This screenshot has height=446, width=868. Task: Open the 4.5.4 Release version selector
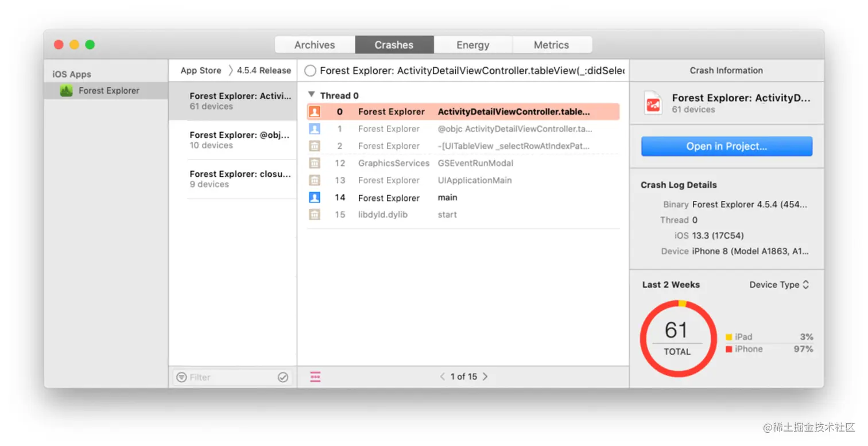[x=263, y=71]
